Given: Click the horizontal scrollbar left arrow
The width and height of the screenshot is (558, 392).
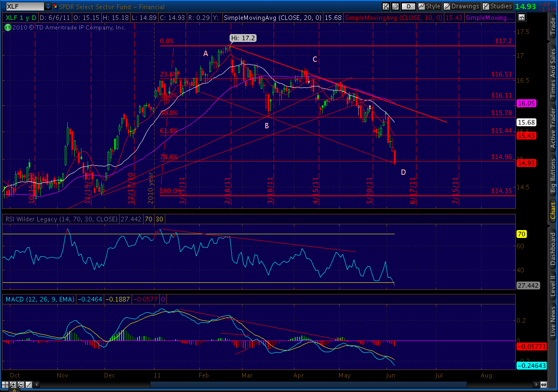Looking at the screenshot, I should click(x=37, y=385).
